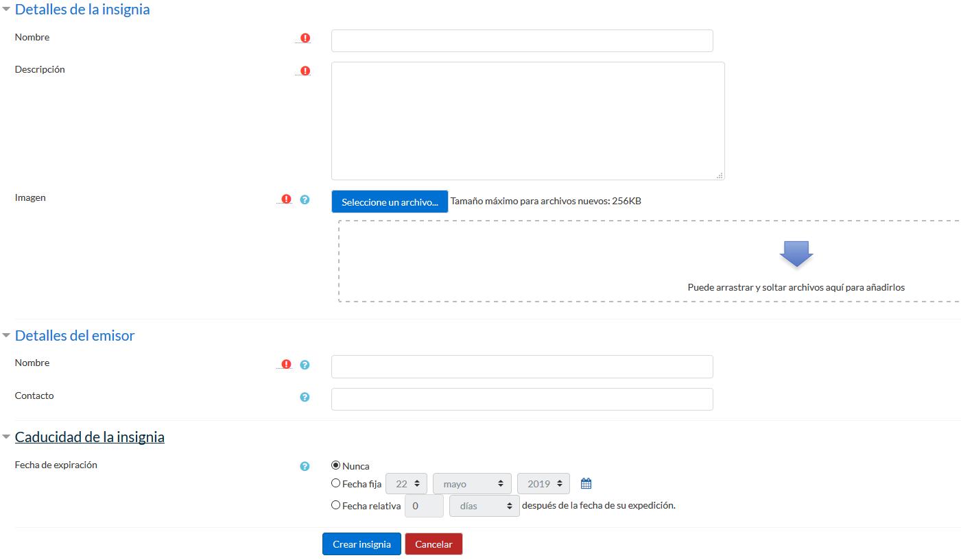The width and height of the screenshot is (961, 560).
Task: Click the blue drop-files arrow icon
Action: pos(796,254)
